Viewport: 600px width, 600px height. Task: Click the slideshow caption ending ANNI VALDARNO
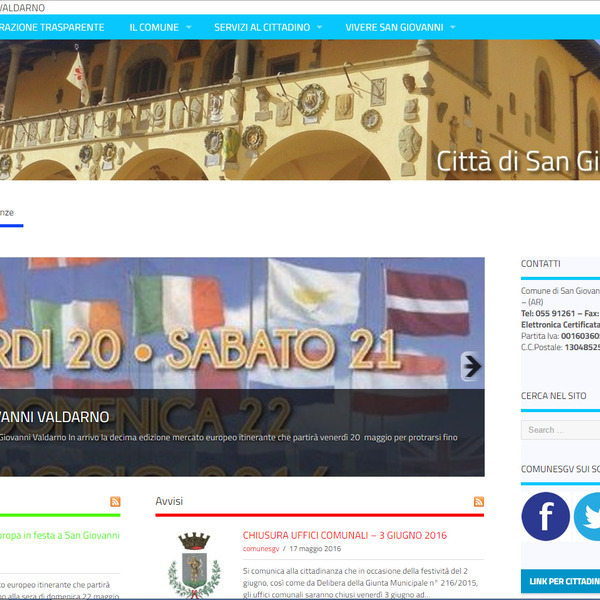[54, 417]
